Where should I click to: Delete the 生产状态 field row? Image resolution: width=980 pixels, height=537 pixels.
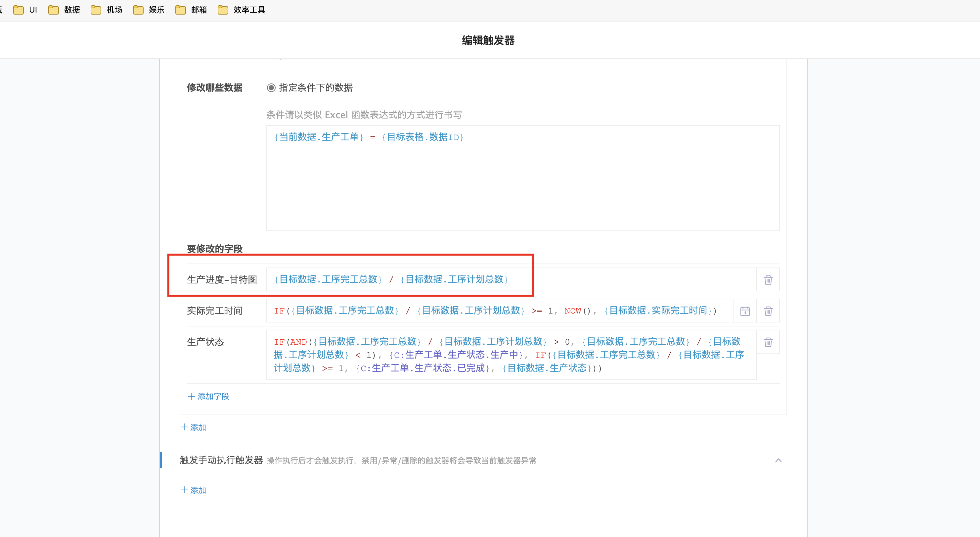pyautogui.click(x=768, y=342)
